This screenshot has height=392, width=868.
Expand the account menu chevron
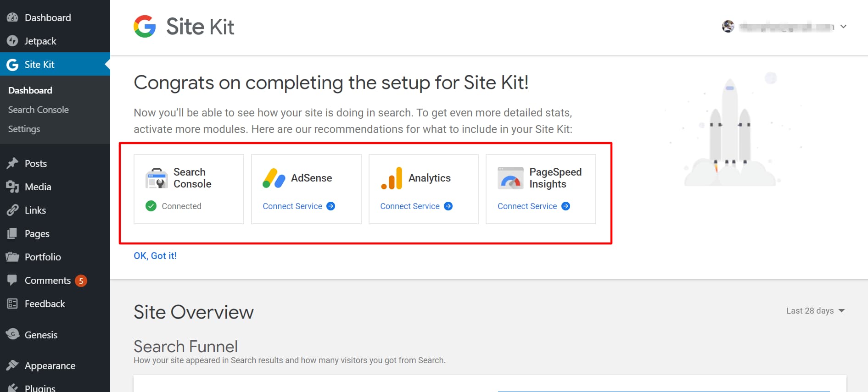(x=844, y=27)
